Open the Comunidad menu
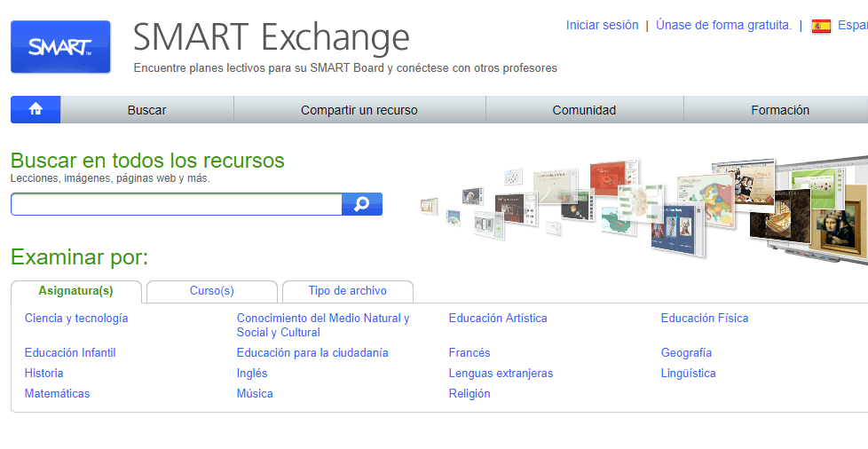 (x=584, y=110)
